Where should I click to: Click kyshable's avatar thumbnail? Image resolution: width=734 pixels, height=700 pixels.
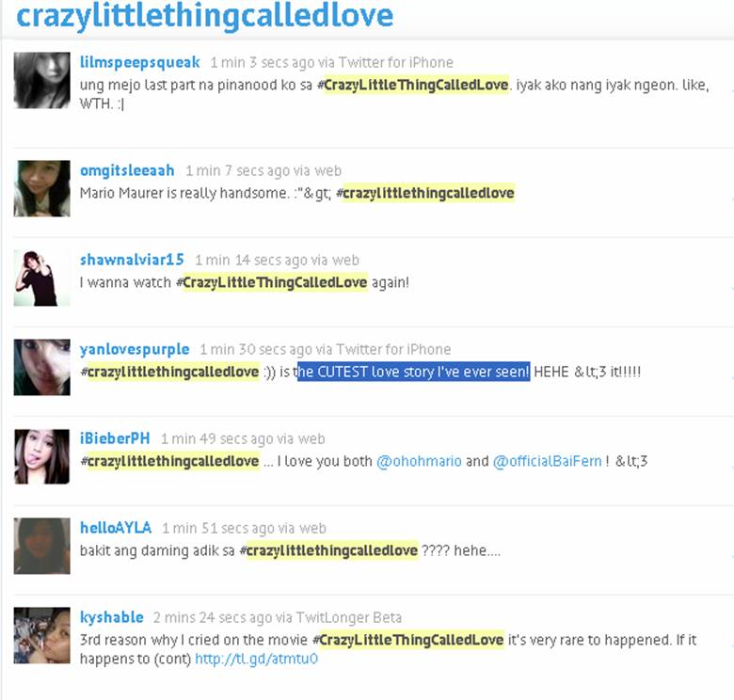(x=42, y=635)
